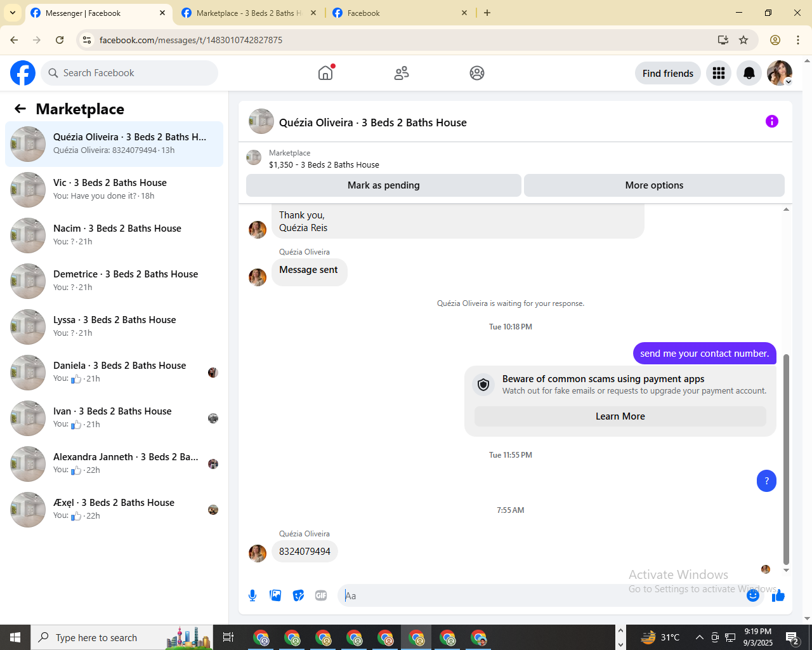Bookmark this page with the star icon
This screenshot has height=650, width=812.
pyautogui.click(x=743, y=40)
